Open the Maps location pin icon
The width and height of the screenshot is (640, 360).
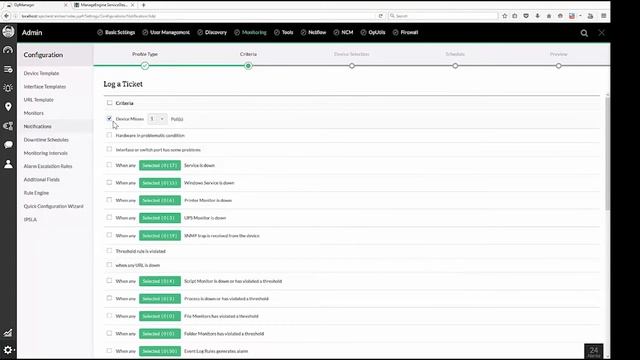[8, 107]
